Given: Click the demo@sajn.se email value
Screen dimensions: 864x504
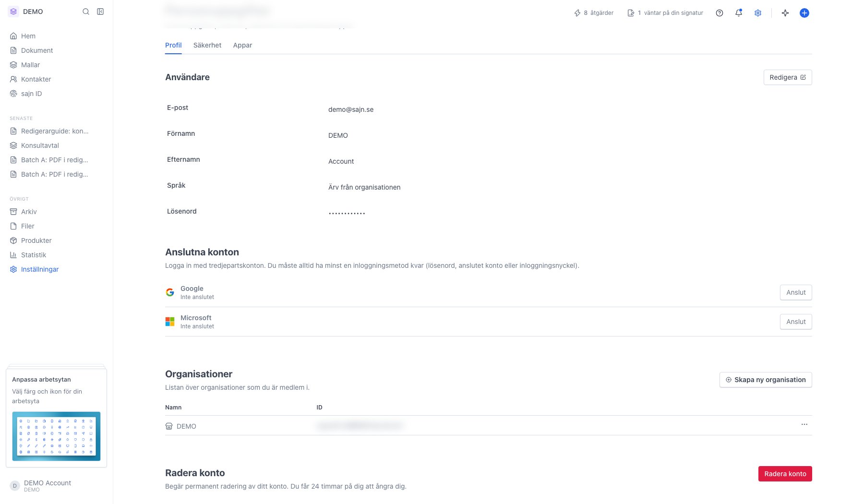Looking at the screenshot, I should [x=351, y=109].
